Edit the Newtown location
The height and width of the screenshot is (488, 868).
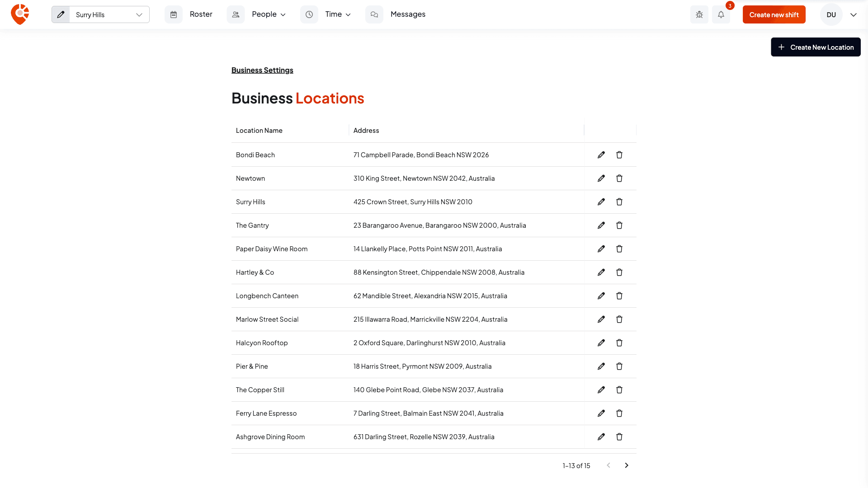coord(601,178)
